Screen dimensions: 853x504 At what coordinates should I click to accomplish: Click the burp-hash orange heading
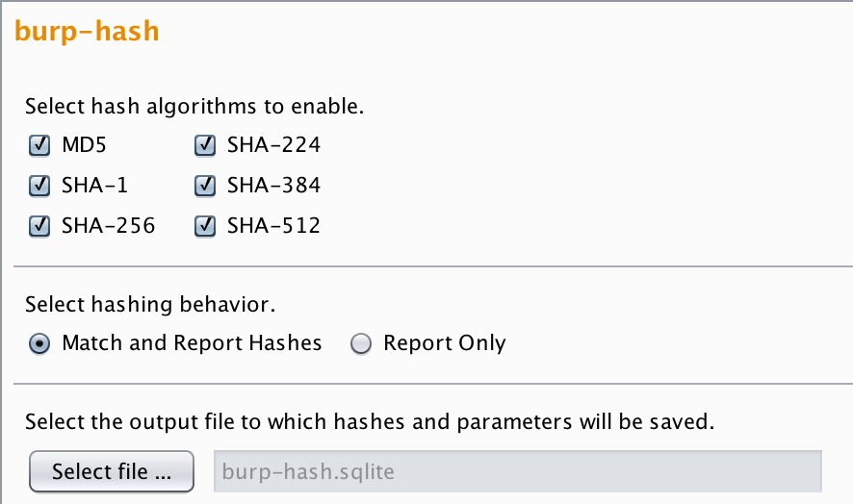point(87,32)
